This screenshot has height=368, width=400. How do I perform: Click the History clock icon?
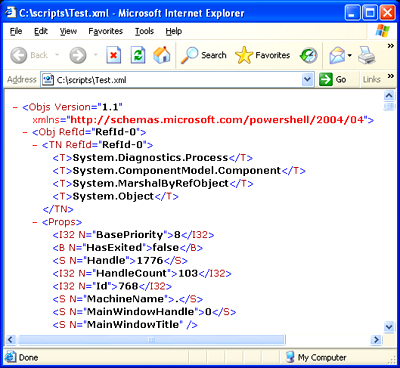[x=308, y=55]
